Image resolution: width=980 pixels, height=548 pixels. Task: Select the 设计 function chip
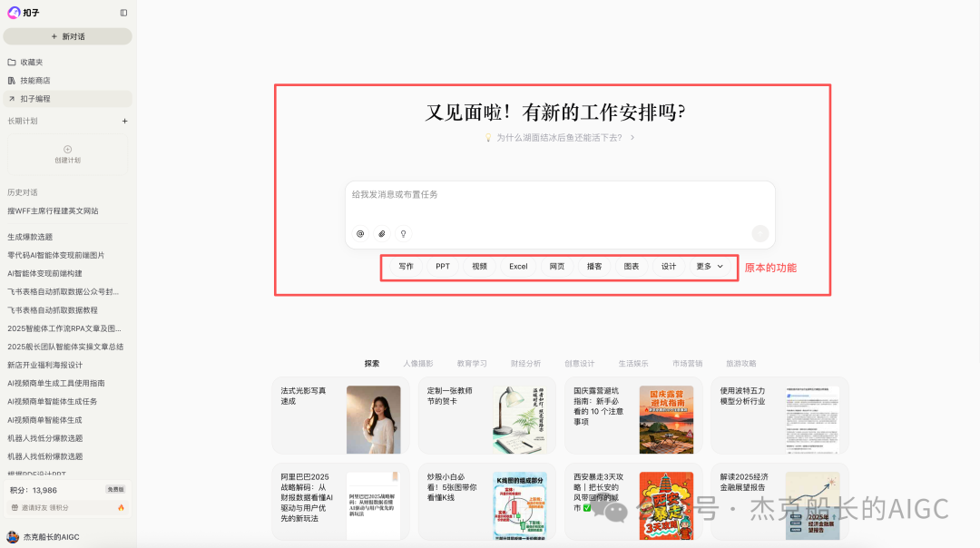point(669,266)
